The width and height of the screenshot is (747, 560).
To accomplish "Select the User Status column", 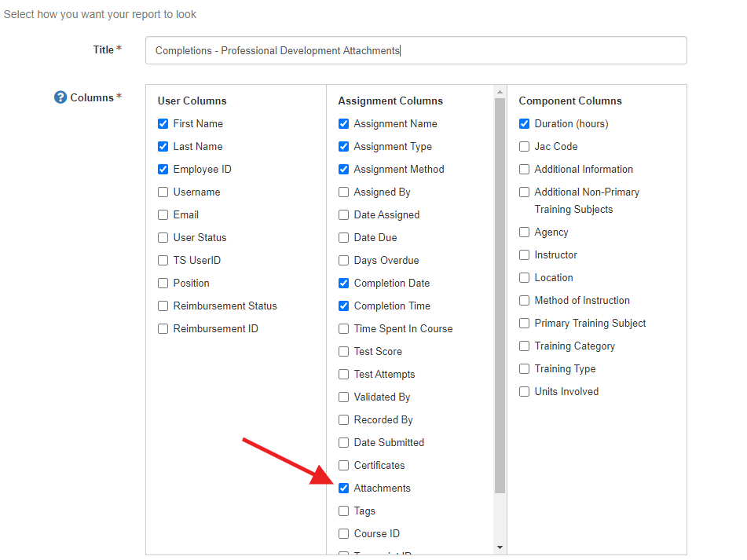I will click(163, 237).
